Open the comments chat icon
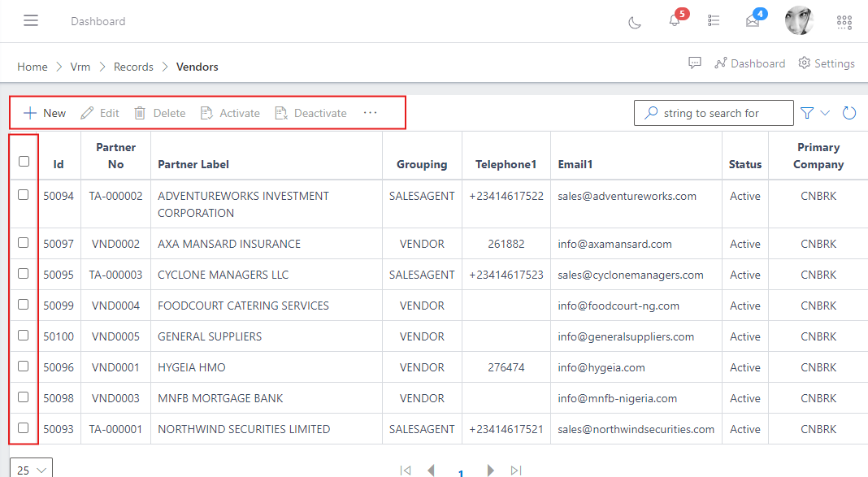This screenshot has width=868, height=477. click(x=695, y=63)
